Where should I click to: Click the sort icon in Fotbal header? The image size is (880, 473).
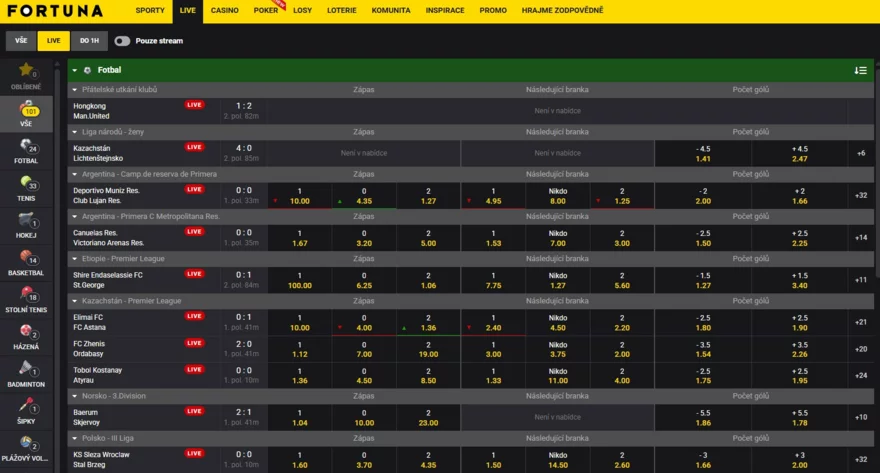pyautogui.click(x=860, y=70)
